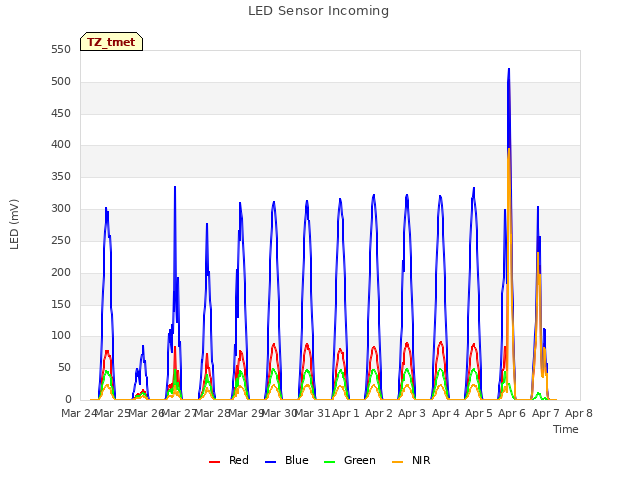Click the Apr 3 x-axis date label
The image size is (640, 480).
coord(412,413)
